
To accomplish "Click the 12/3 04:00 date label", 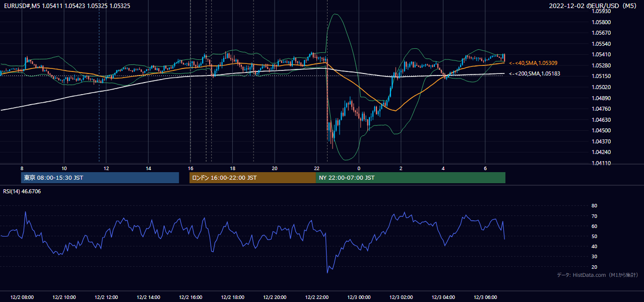I will click(x=443, y=297).
